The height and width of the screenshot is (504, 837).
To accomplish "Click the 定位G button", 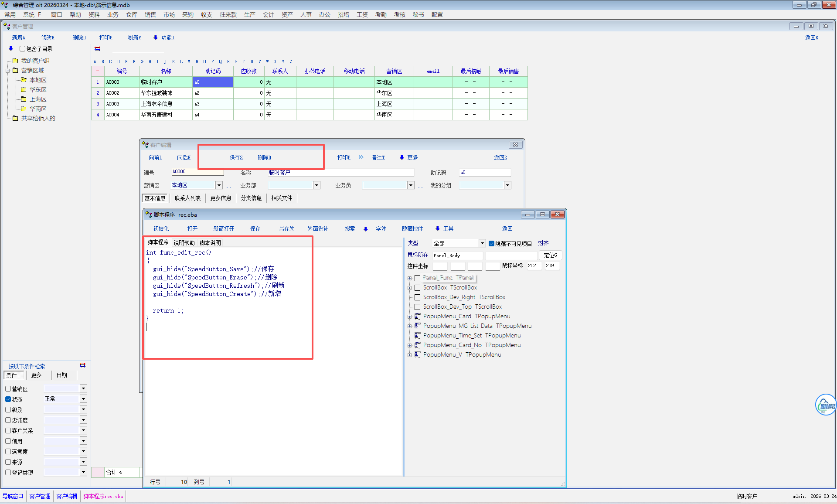I will (x=550, y=255).
